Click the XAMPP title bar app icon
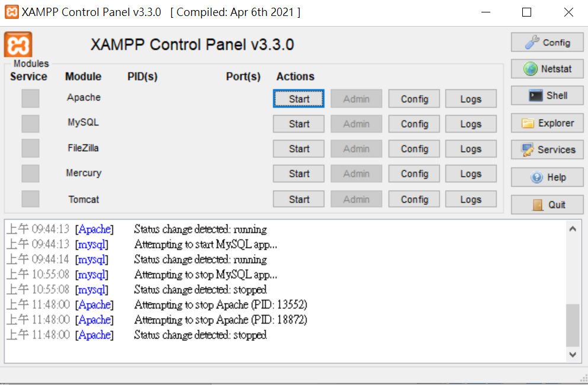 pos(12,12)
